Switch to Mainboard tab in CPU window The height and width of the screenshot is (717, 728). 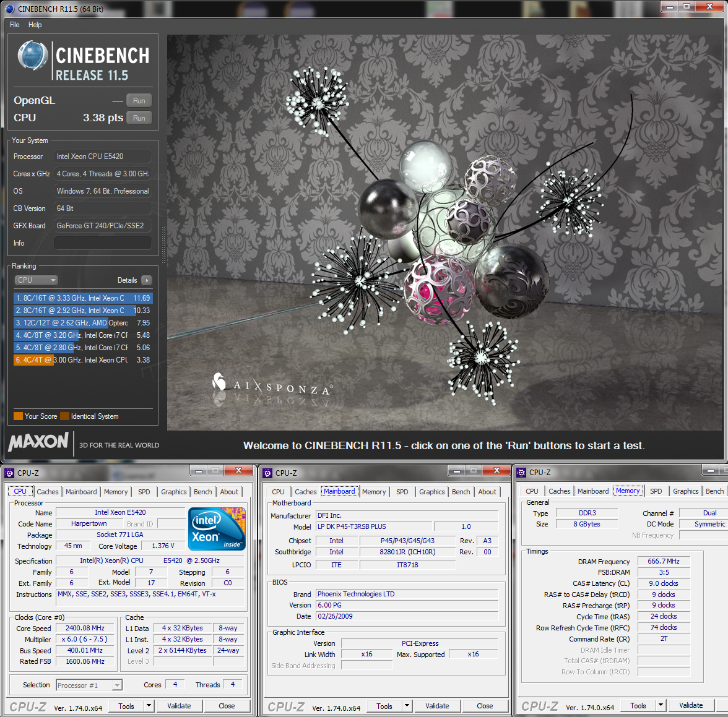(81, 492)
